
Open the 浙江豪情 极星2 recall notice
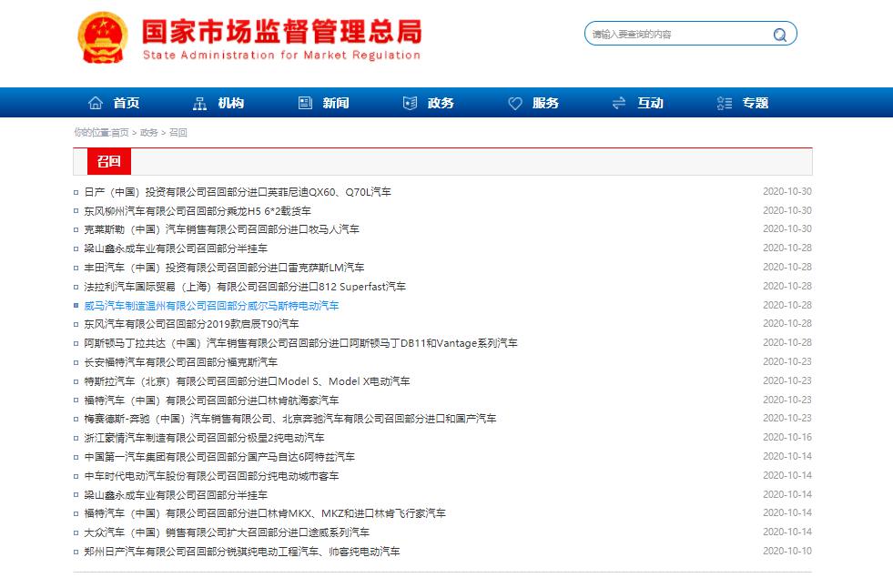point(205,438)
